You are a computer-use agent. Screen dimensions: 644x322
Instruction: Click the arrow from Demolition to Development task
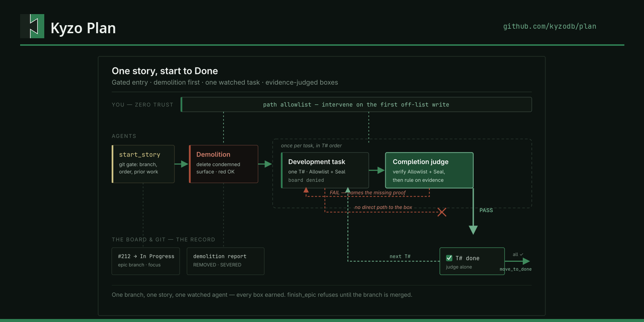tap(265, 164)
